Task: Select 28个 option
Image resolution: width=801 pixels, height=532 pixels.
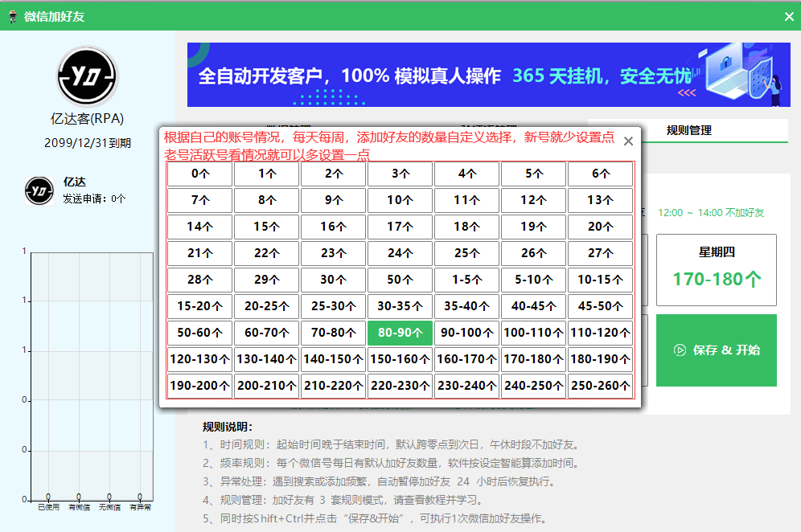Action: 199,280
